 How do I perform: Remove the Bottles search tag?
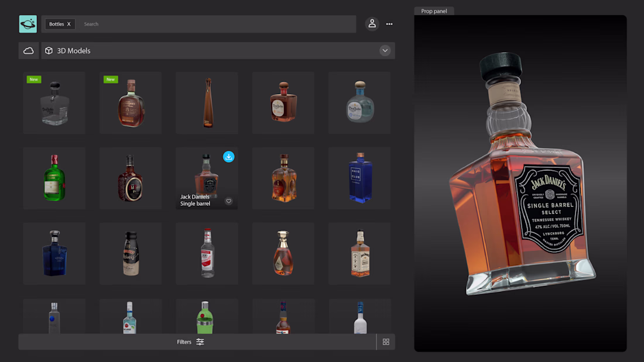(x=69, y=24)
